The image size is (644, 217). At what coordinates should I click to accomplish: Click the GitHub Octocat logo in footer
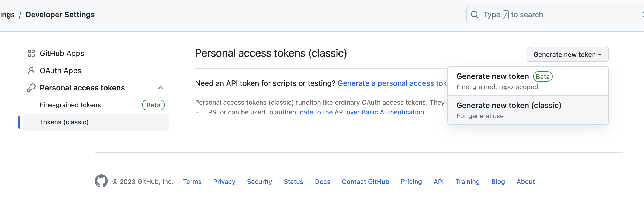[101, 181]
